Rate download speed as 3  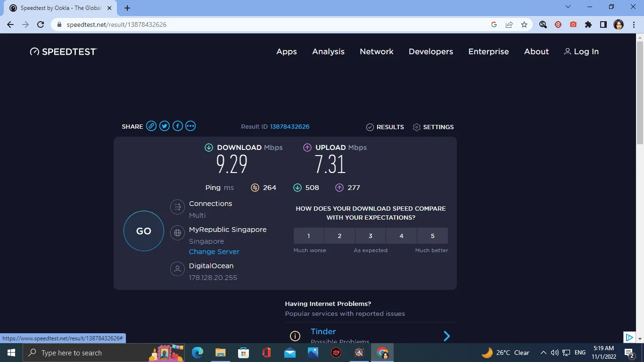pyautogui.click(x=371, y=236)
